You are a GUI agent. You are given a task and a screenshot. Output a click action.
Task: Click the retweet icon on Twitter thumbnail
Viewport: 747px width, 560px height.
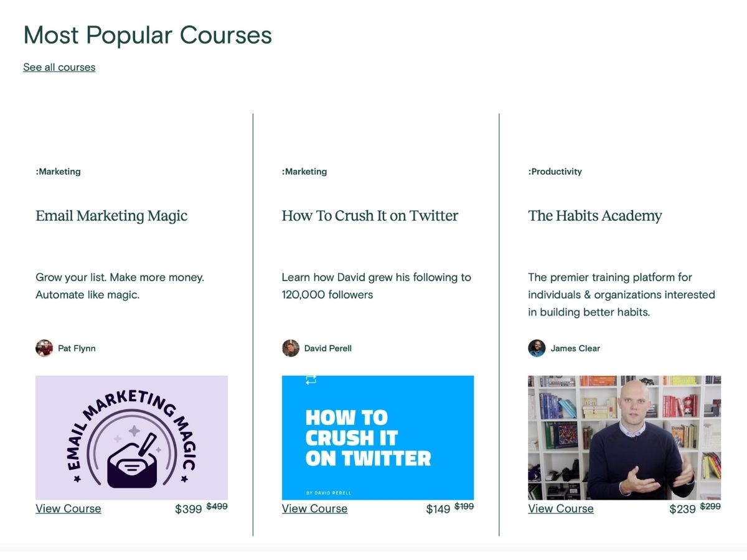311,380
